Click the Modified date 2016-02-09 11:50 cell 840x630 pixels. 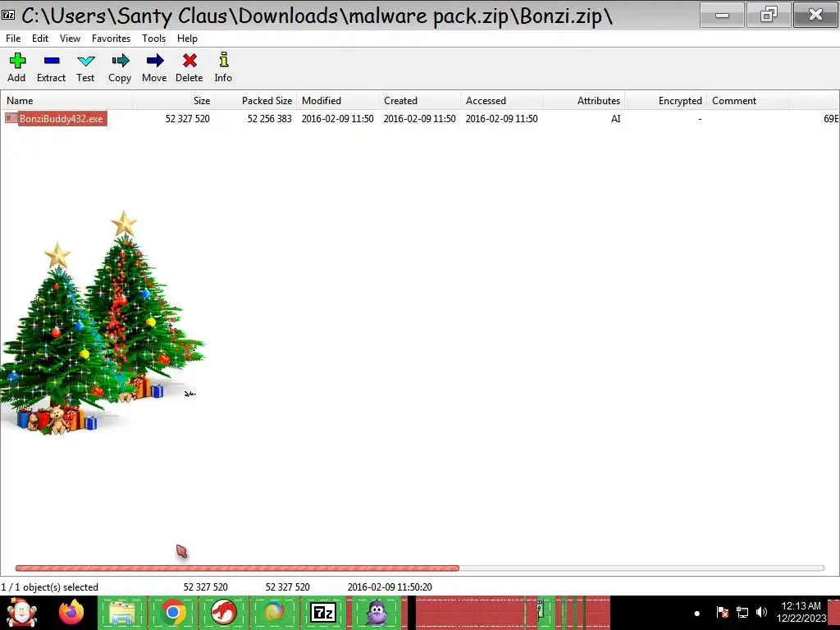pos(337,119)
